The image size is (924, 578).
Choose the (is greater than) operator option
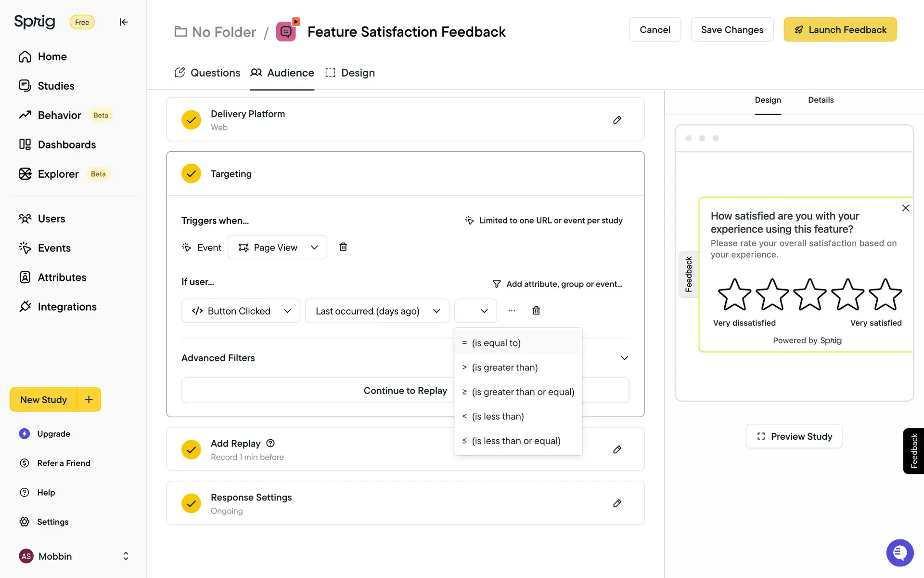504,368
